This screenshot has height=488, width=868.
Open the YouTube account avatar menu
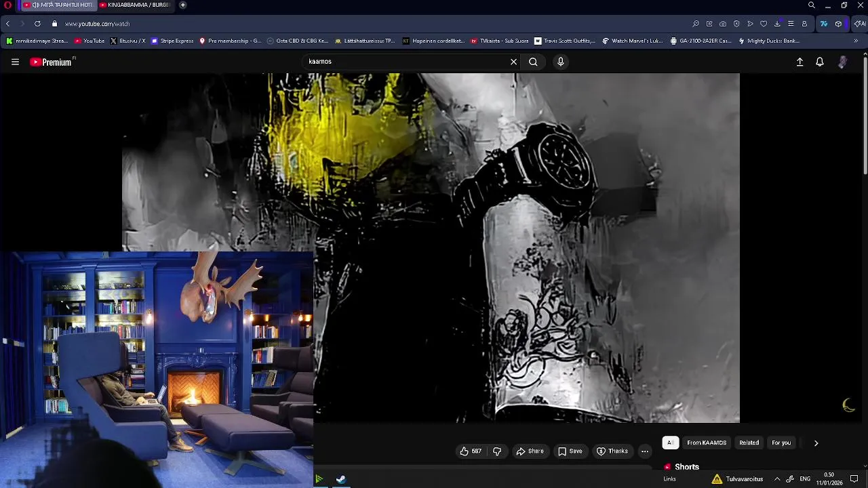[842, 62]
